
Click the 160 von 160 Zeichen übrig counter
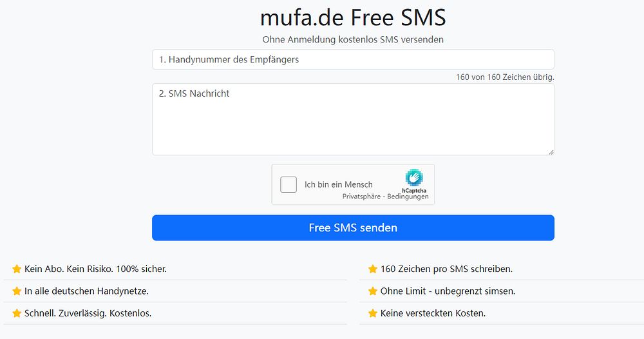pyautogui.click(x=505, y=77)
